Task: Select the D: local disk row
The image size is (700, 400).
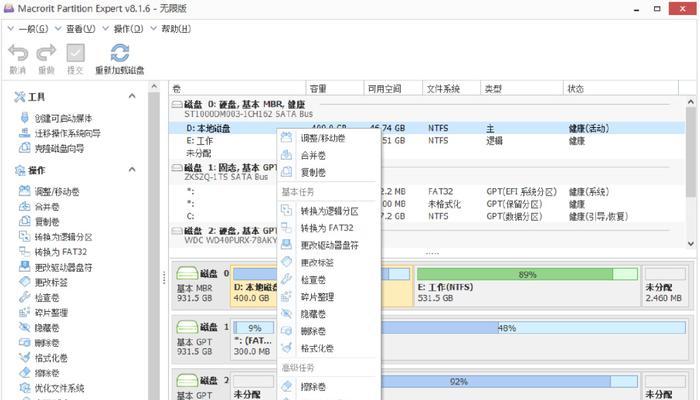Action: (427, 128)
